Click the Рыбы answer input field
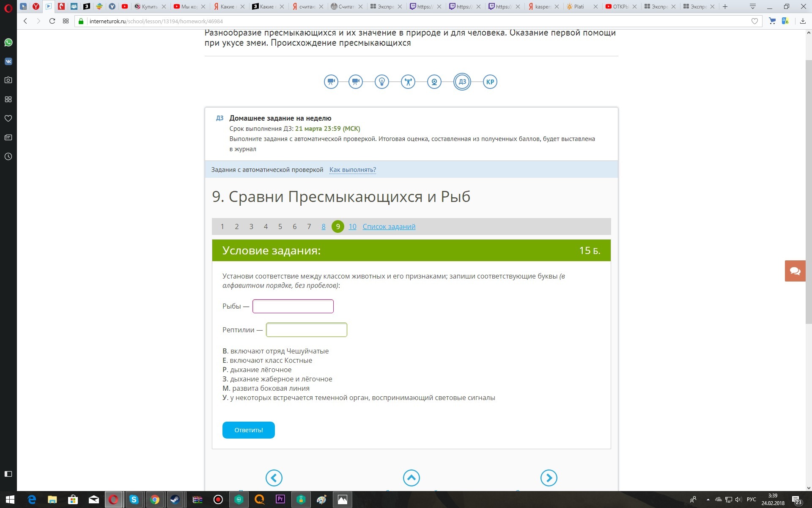This screenshot has height=508, width=812. coord(293,306)
